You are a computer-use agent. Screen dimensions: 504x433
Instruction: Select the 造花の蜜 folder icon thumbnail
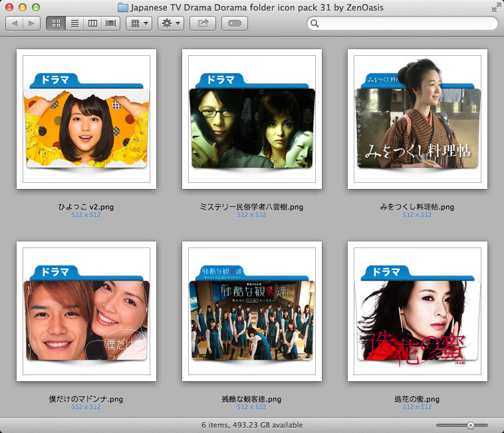click(418, 311)
